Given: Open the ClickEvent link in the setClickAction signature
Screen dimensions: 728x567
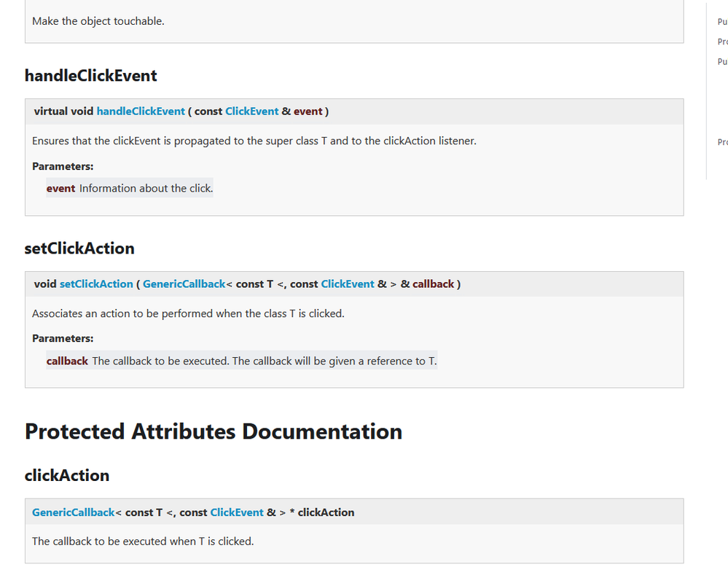Looking at the screenshot, I should point(347,284).
